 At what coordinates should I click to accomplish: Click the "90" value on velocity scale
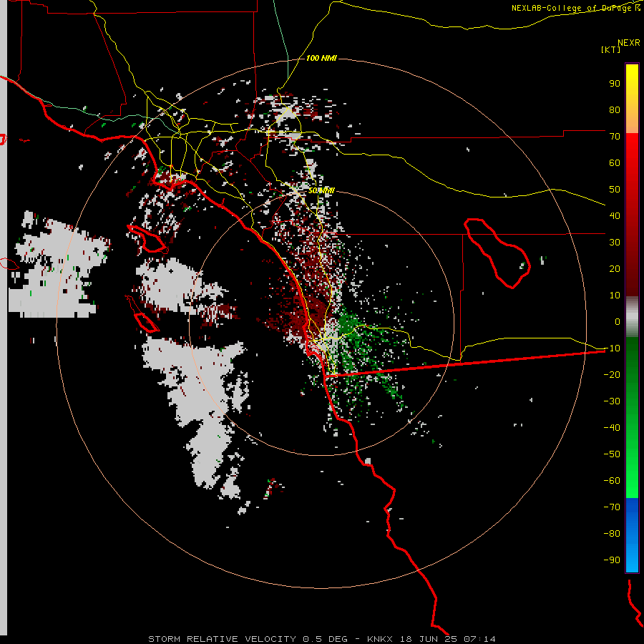(615, 84)
